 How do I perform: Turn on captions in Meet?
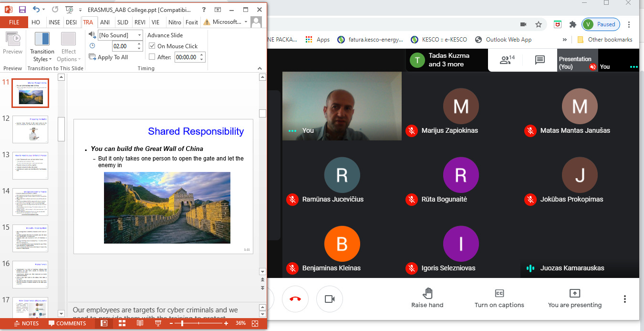point(499,298)
